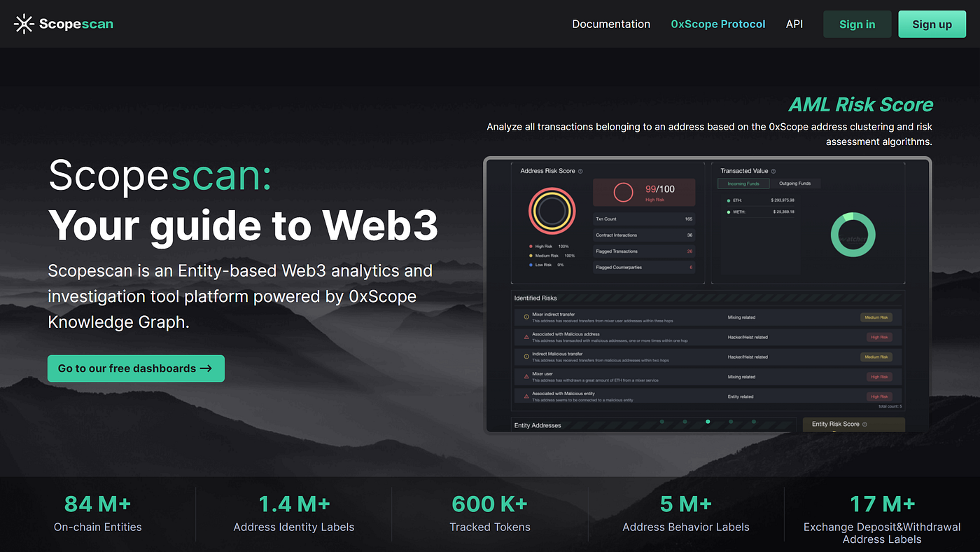Screen dimensions: 980x552
Task: Click the Identified Risks heading
Action: (x=535, y=298)
